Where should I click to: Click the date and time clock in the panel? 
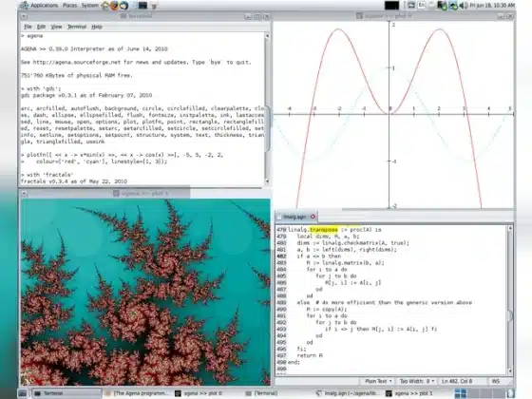coord(492,6)
